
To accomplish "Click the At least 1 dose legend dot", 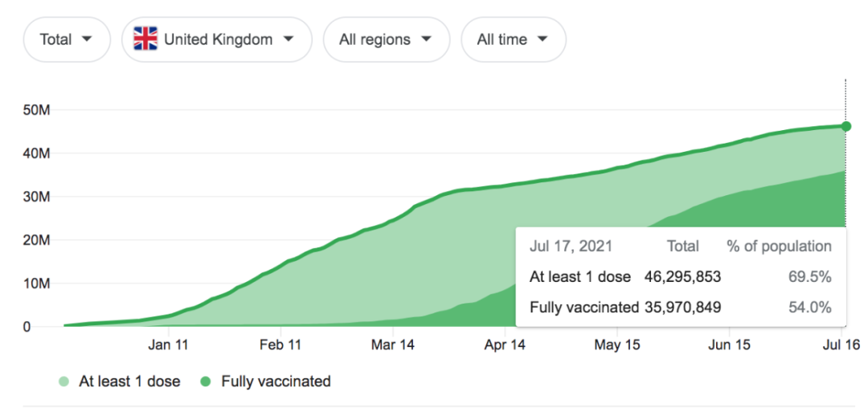I will click(x=63, y=381).
